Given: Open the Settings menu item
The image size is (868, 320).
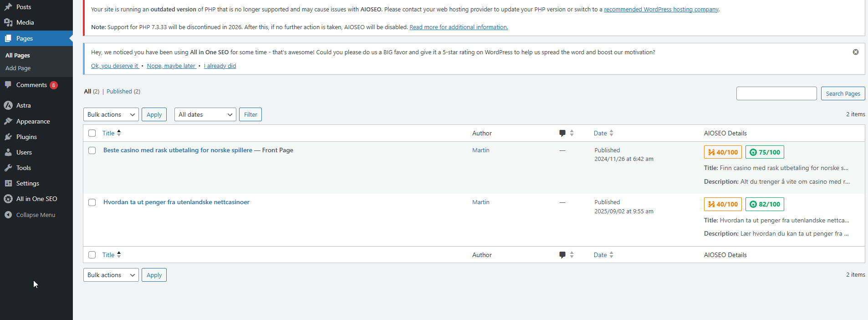Looking at the screenshot, I should (x=27, y=183).
